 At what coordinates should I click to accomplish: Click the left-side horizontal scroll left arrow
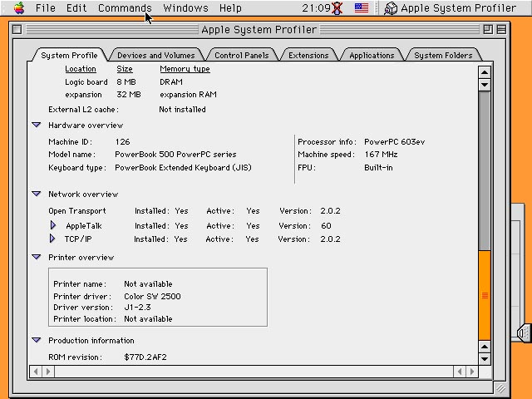coord(36,372)
